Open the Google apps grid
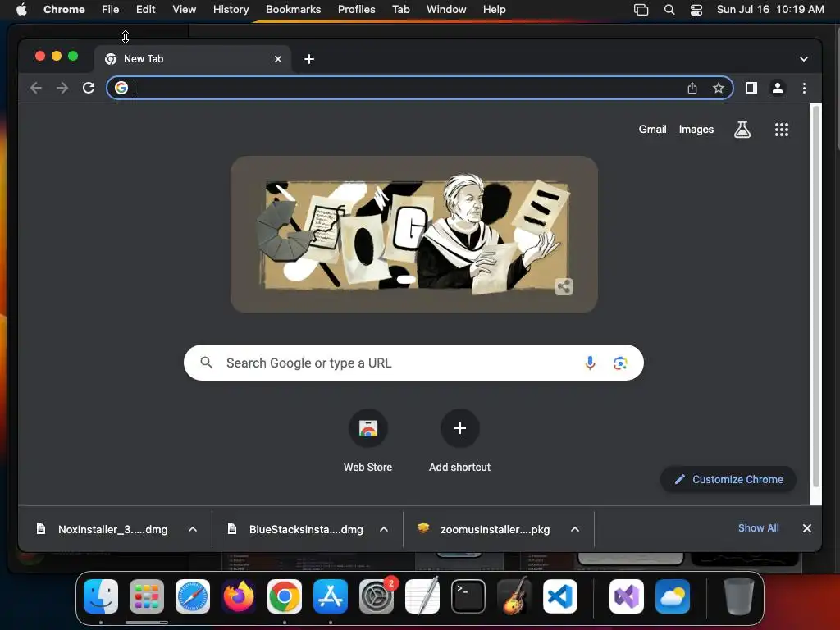Image resolution: width=840 pixels, height=630 pixels. click(781, 129)
